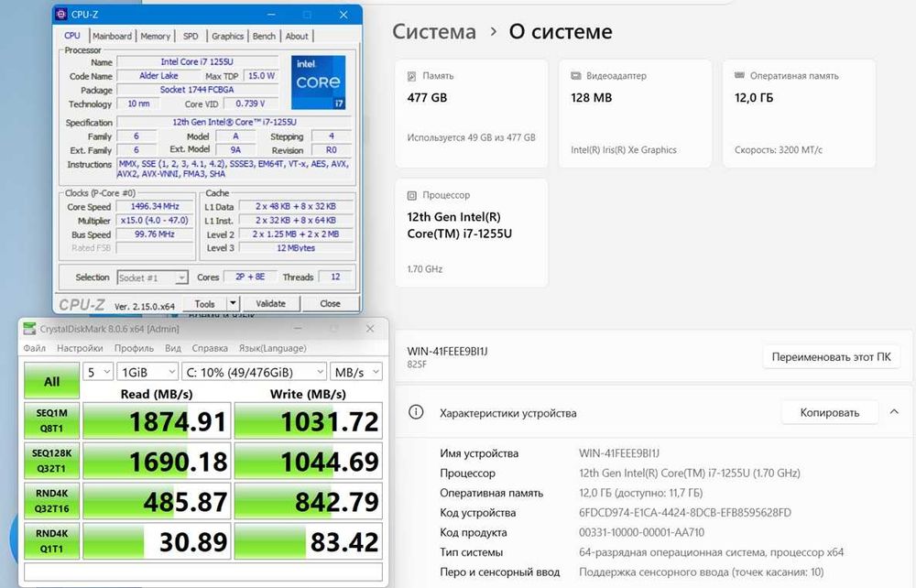Click the storage icon on the Память card
The height and width of the screenshot is (588, 916).
coord(412,76)
